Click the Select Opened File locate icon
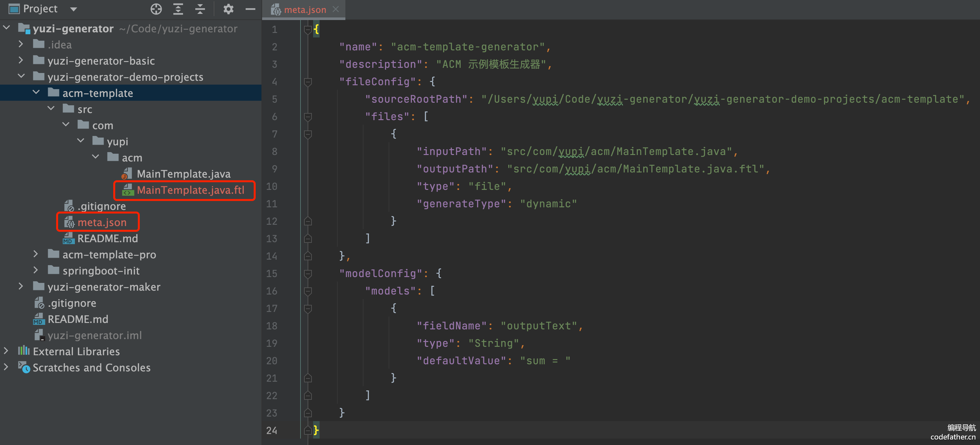 (x=156, y=9)
